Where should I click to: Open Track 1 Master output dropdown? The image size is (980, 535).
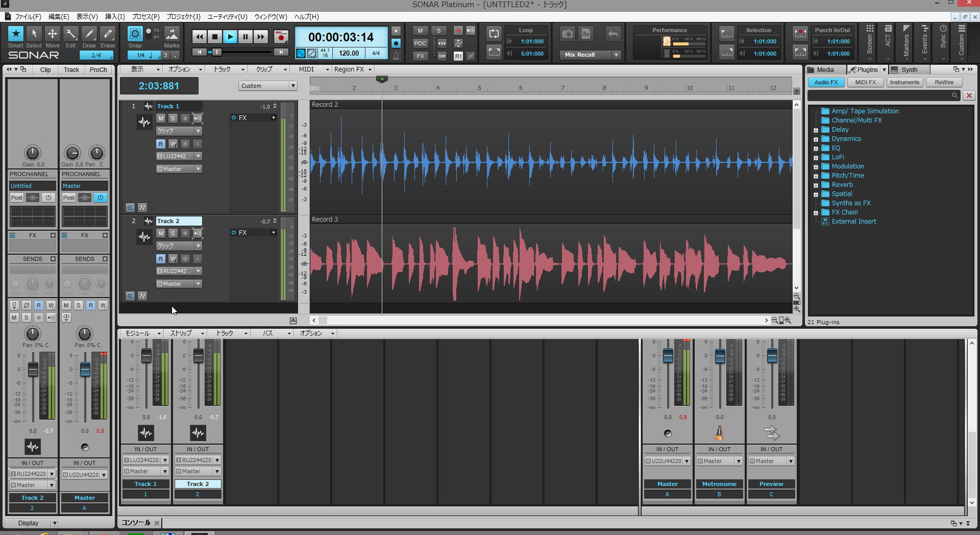pyautogui.click(x=198, y=169)
